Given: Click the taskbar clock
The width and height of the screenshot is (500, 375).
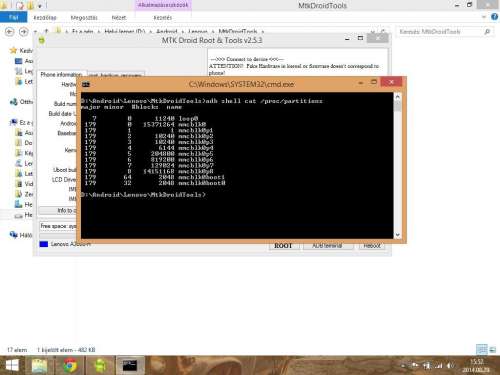Looking at the screenshot, I should click(476, 366).
